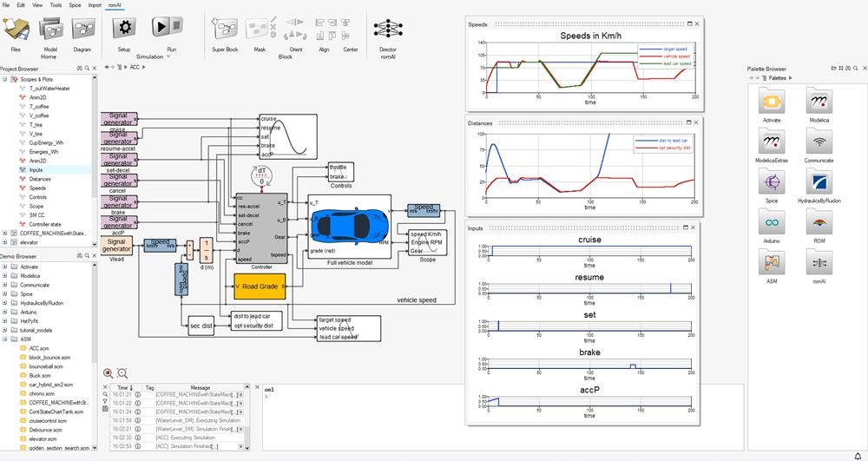
Task: Open the Arduino palette folder
Action: click(771, 223)
